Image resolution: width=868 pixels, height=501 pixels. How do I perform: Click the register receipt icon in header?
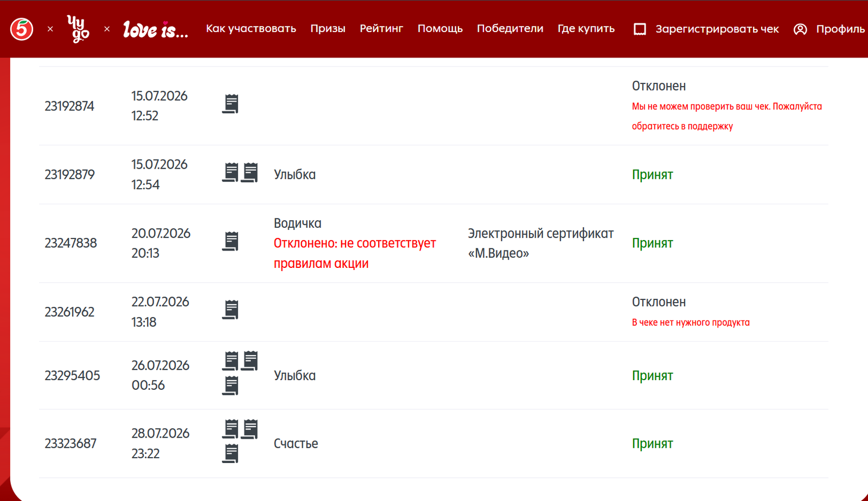point(640,29)
